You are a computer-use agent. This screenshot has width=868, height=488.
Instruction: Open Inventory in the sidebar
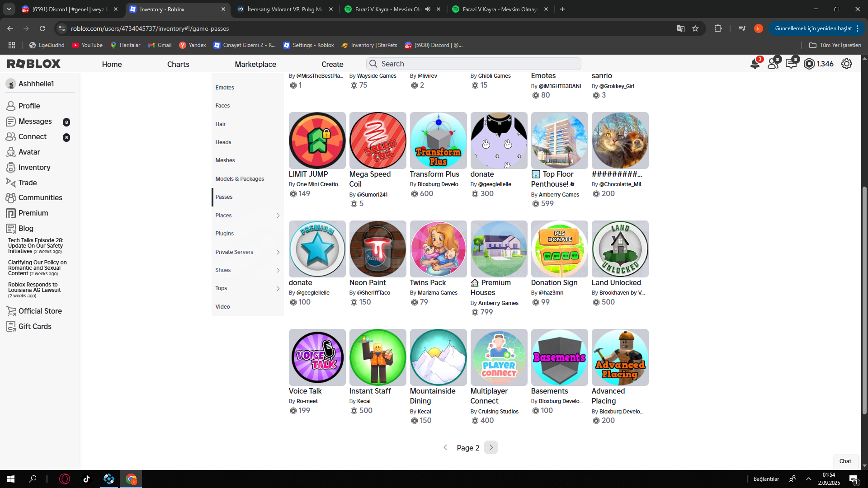[x=34, y=167]
